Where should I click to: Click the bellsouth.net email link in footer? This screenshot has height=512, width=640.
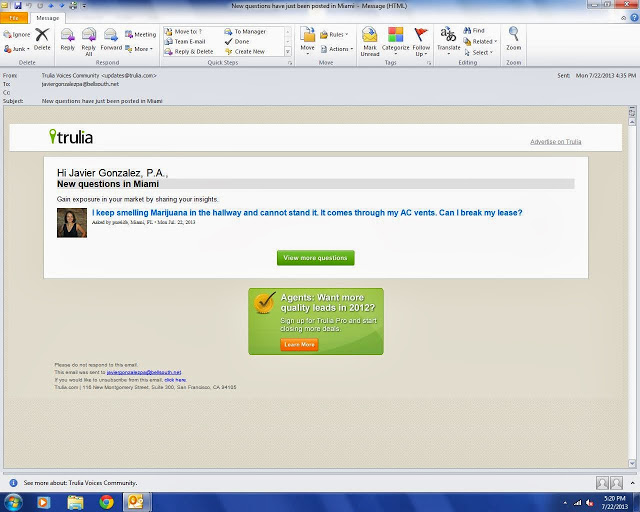(144, 372)
